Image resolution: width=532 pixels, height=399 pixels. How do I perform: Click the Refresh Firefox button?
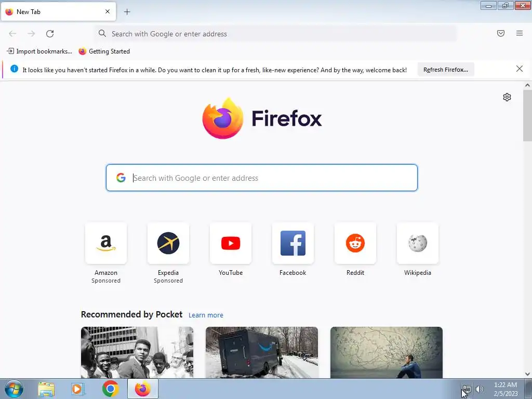click(445, 70)
